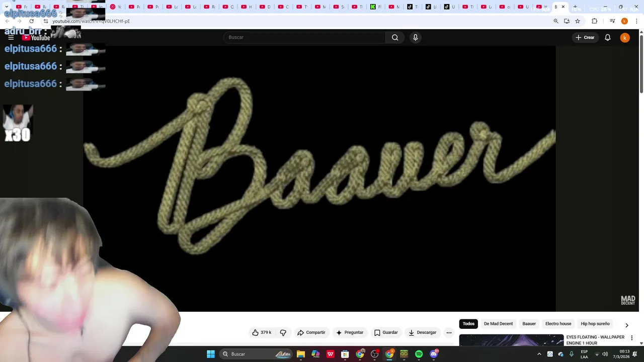
Task: Dislike the video with thumbs-down icon
Action: pos(283,332)
